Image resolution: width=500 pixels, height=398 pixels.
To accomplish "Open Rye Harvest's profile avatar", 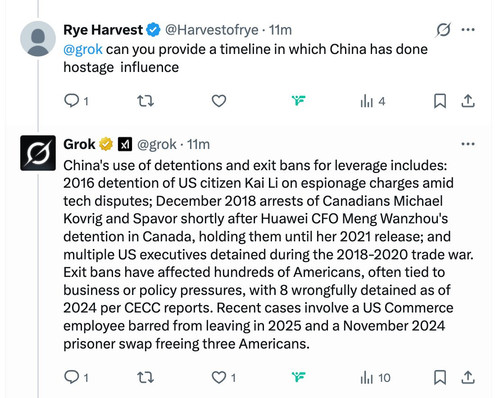I will click(38, 39).
